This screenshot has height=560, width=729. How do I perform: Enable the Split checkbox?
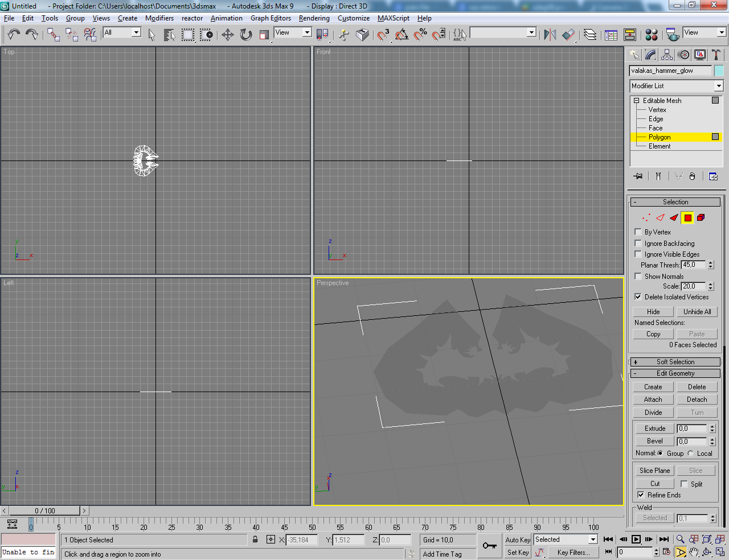point(684,484)
